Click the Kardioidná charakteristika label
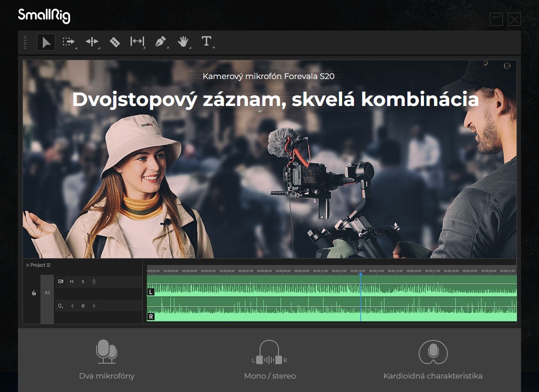 tap(433, 376)
